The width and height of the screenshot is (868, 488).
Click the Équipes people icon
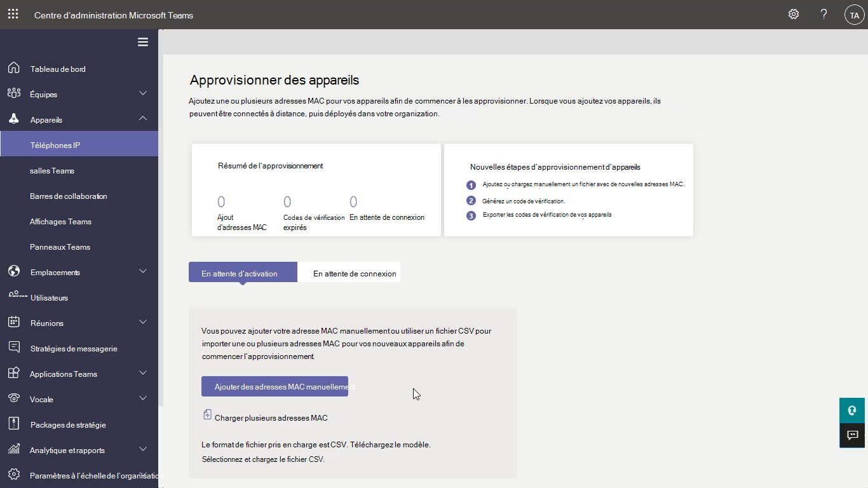[x=13, y=93]
